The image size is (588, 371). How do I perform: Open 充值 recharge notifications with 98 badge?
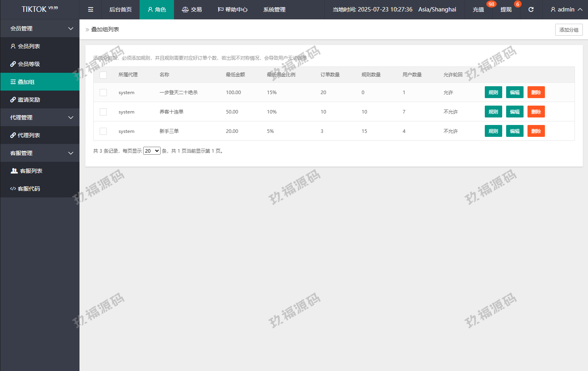click(478, 9)
